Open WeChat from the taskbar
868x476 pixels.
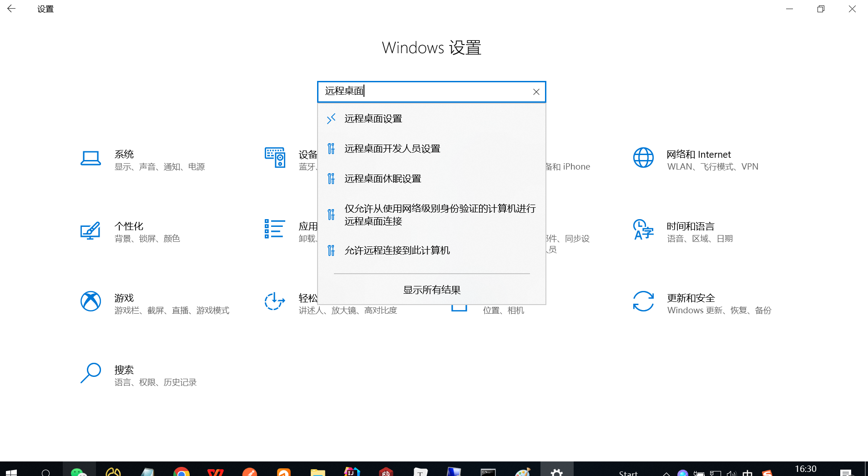(79, 471)
